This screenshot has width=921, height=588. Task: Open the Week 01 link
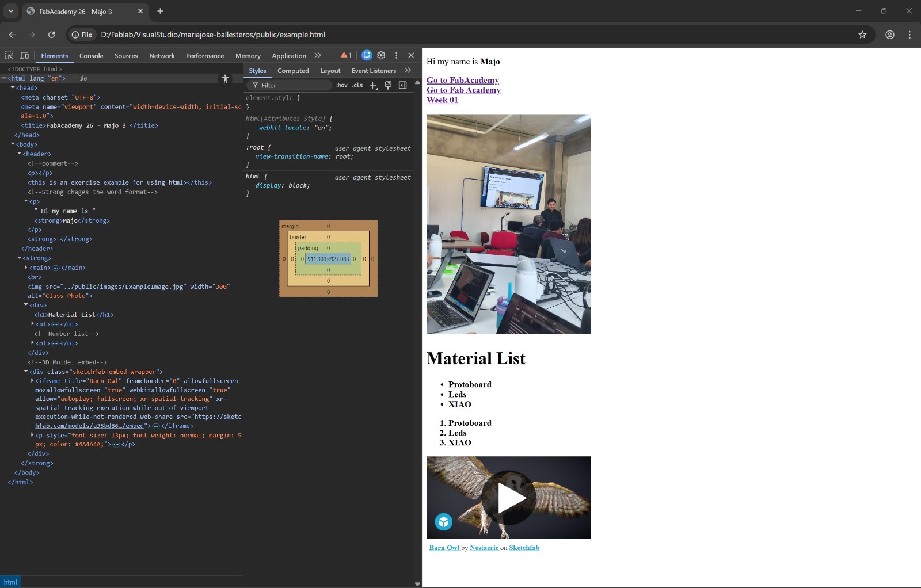[x=442, y=100]
